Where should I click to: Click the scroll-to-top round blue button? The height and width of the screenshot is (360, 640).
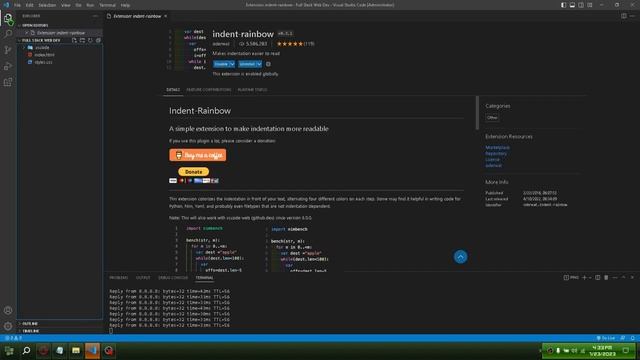[x=460, y=257]
